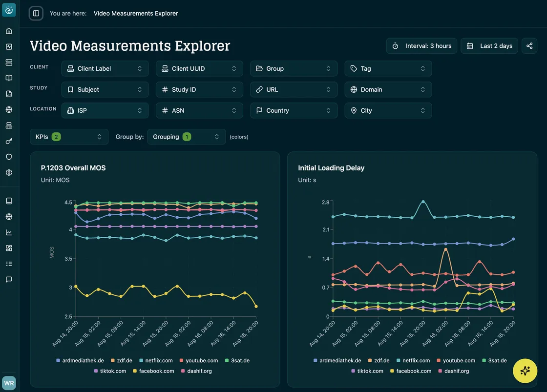
Task: Open the server icon below the activity icon
Action: click(9, 62)
